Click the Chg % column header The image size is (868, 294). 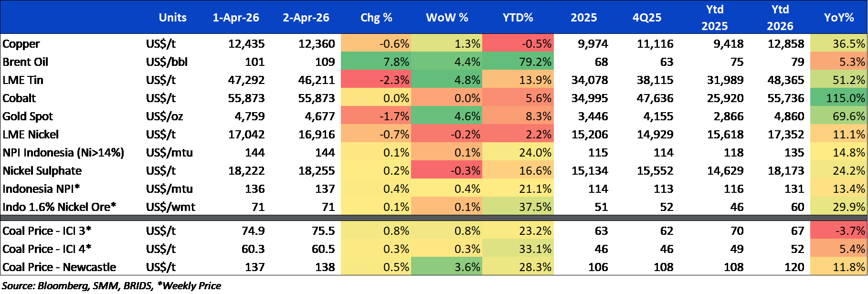point(376,18)
